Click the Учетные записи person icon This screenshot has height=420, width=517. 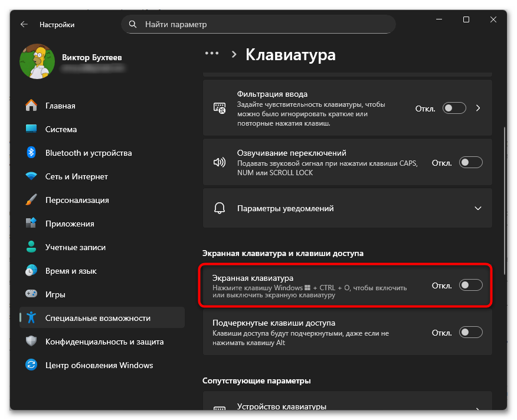pos(31,247)
